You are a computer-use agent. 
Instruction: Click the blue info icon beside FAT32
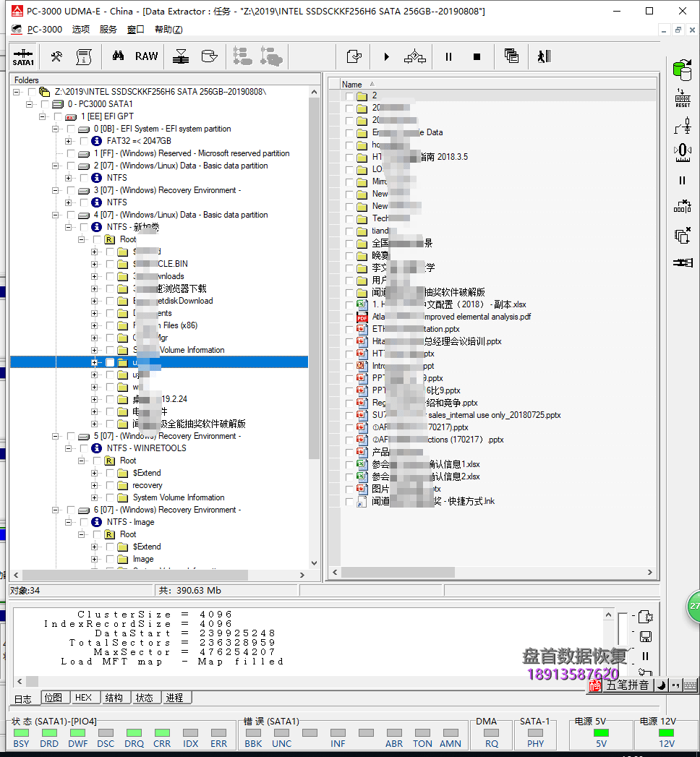pos(97,141)
